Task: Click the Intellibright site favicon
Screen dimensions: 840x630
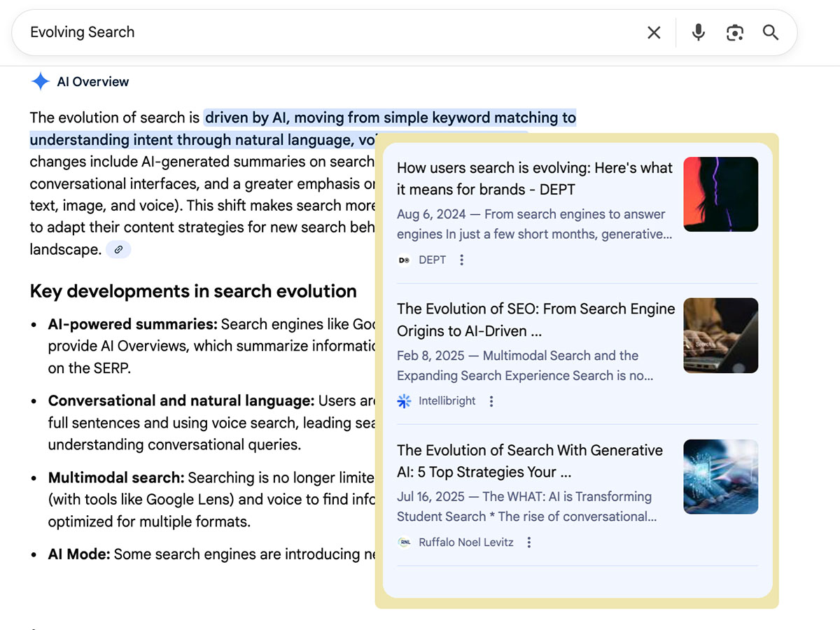Action: pyautogui.click(x=404, y=401)
